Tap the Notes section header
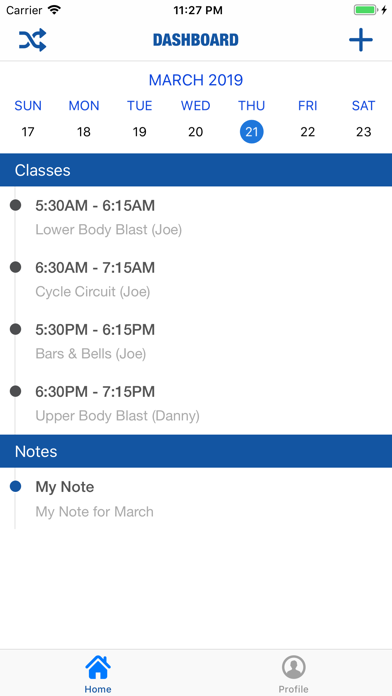The image size is (392, 696). point(196,451)
